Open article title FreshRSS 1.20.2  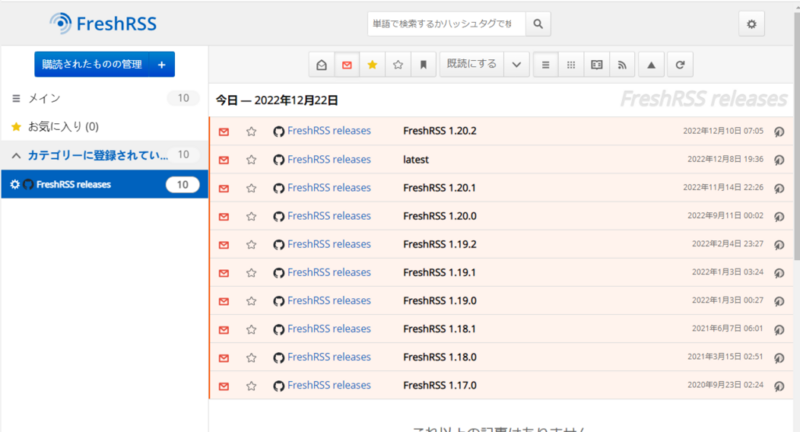pyautogui.click(x=440, y=131)
